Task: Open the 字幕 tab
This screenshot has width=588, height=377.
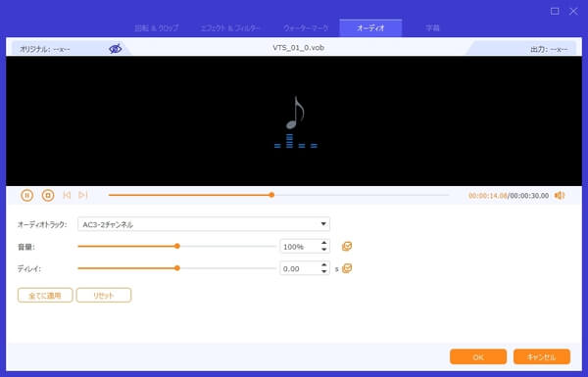Action: (x=432, y=28)
